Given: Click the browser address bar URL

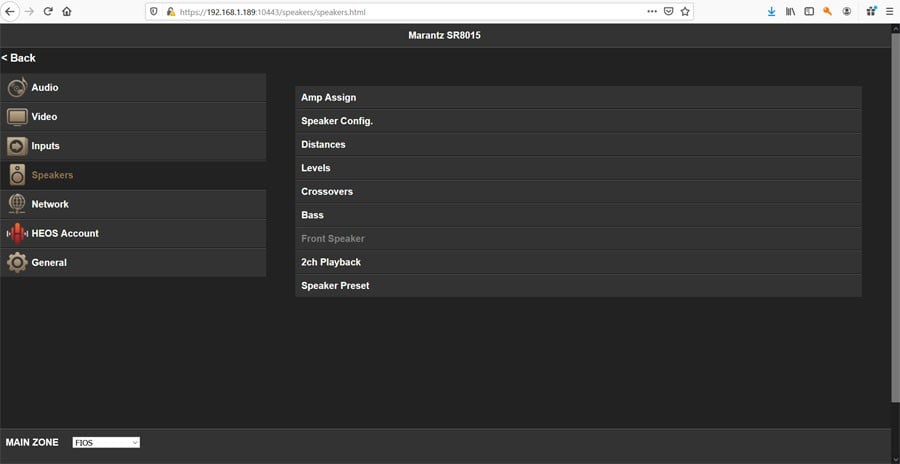Looking at the screenshot, I should click(400, 11).
